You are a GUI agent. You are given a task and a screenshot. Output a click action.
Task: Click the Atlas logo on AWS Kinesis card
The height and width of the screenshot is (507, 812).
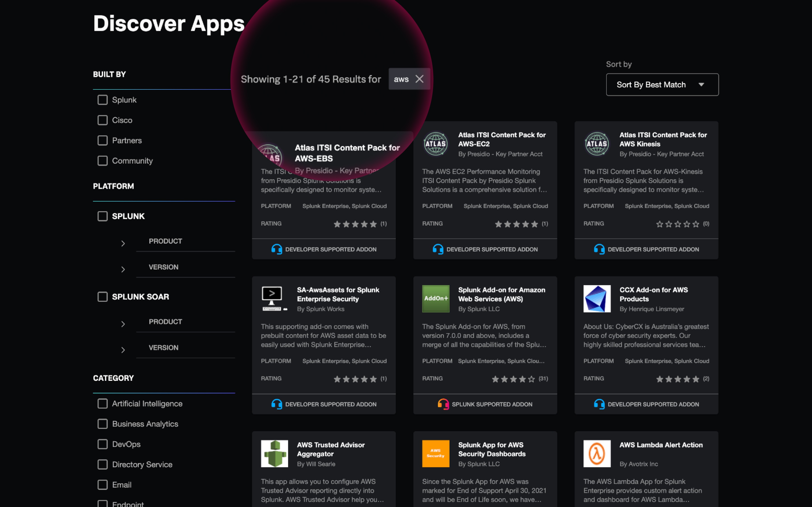pyautogui.click(x=597, y=144)
